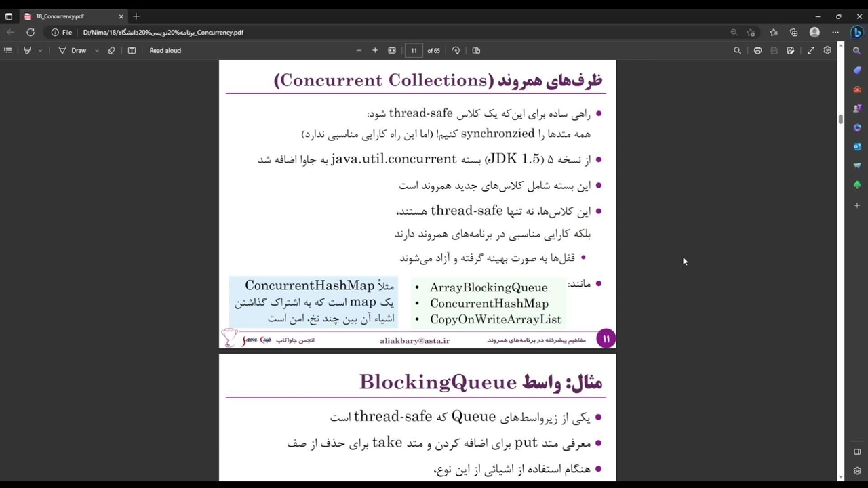Toggle the Highlight tool
This screenshot has width=868, height=488.
[x=28, y=50]
